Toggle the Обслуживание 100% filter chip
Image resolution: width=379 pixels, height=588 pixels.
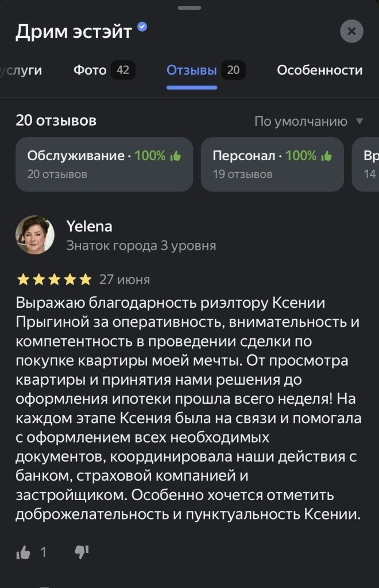tap(103, 164)
